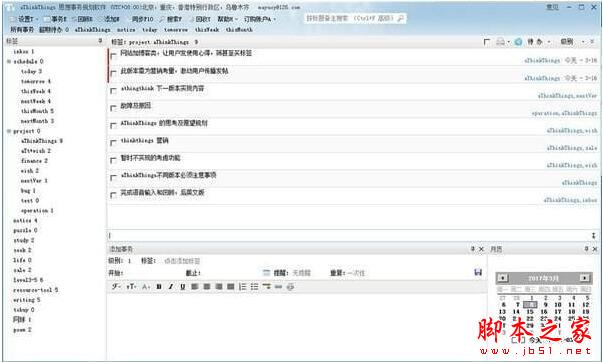Save the new task with the floppy disk icon
Viewport: 603px width, 362px height.
click(x=478, y=272)
